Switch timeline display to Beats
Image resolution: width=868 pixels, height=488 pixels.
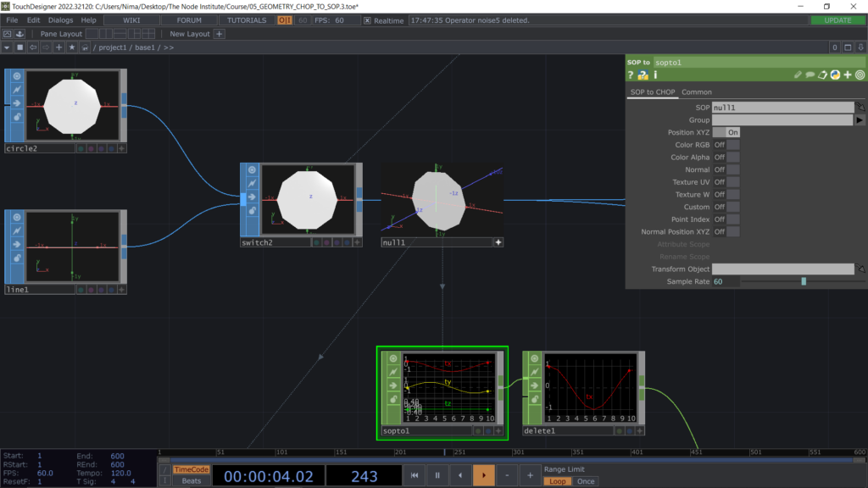[192, 481]
